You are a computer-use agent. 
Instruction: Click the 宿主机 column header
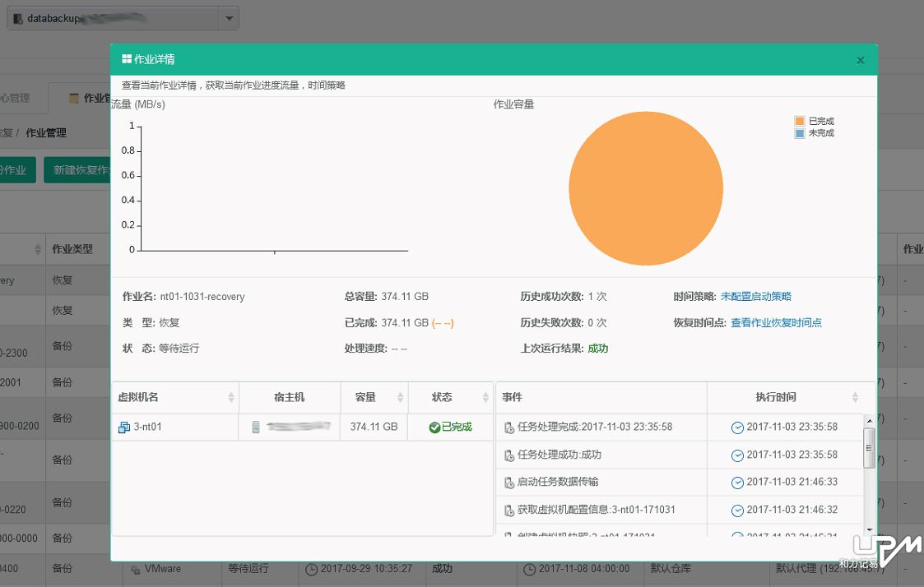point(290,397)
